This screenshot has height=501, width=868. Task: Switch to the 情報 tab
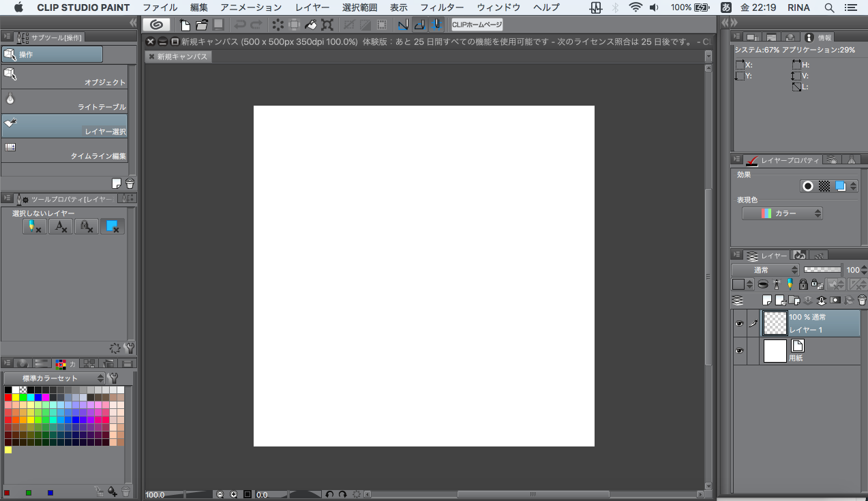pos(817,37)
